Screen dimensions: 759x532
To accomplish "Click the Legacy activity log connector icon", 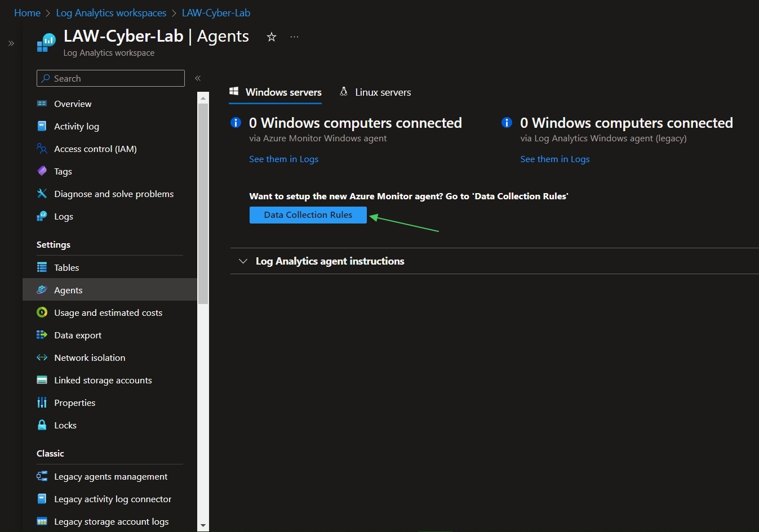I will pyautogui.click(x=42, y=499).
